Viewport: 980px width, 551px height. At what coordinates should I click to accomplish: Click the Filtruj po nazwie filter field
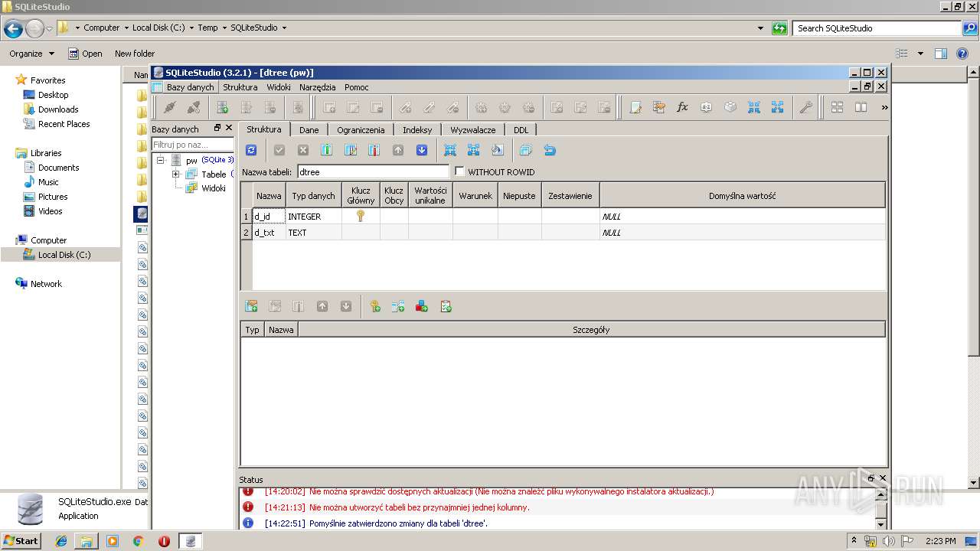(x=193, y=145)
